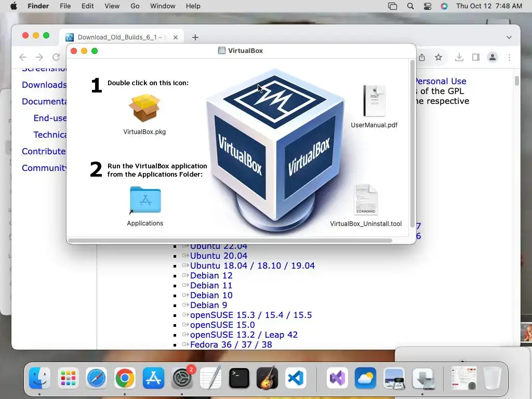Open System Settings from the Dock

pos(182,378)
